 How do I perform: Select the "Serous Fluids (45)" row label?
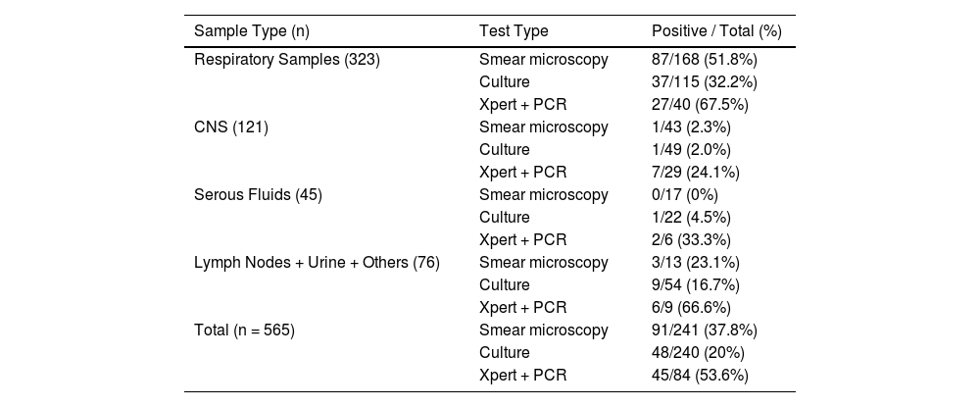tap(259, 195)
